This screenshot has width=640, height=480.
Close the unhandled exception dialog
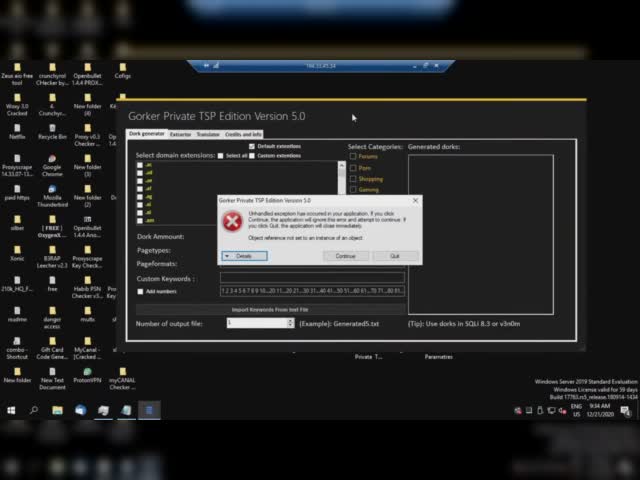click(415, 200)
